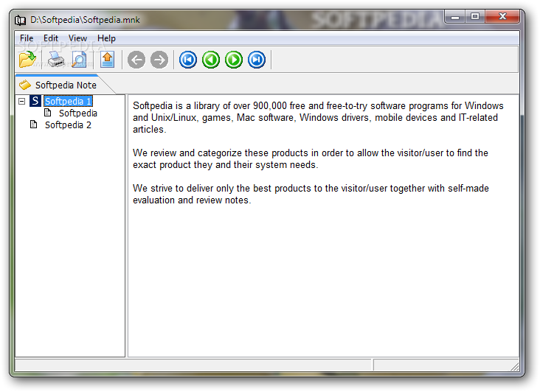Open Print Preview from the toolbar

click(x=79, y=60)
